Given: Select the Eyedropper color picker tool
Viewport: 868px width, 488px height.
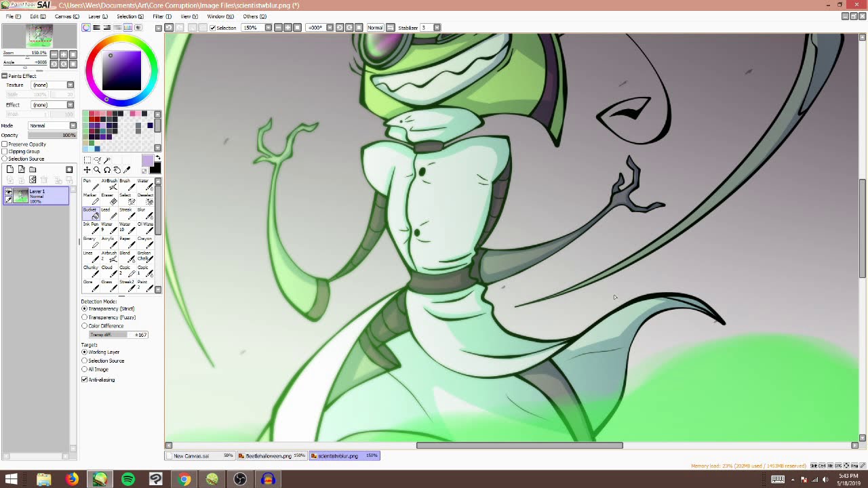Looking at the screenshot, I should [x=127, y=169].
